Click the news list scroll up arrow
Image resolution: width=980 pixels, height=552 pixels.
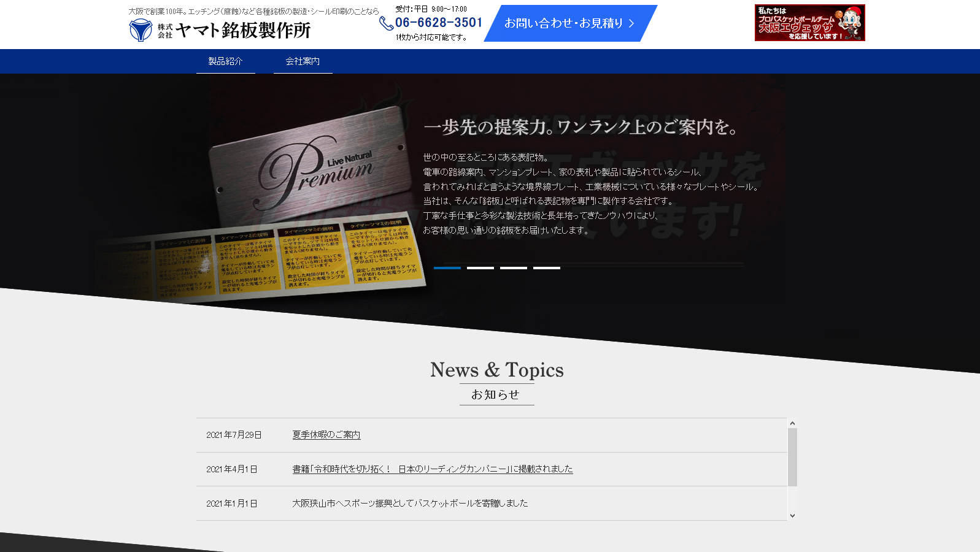pyautogui.click(x=792, y=423)
